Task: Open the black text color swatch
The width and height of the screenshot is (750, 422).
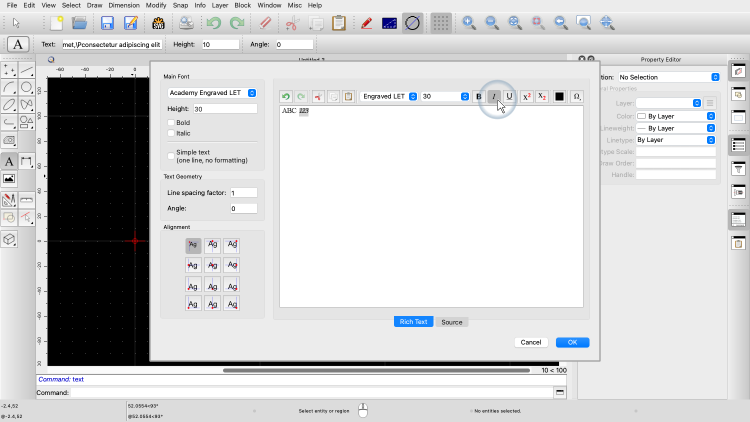Action: click(x=559, y=97)
